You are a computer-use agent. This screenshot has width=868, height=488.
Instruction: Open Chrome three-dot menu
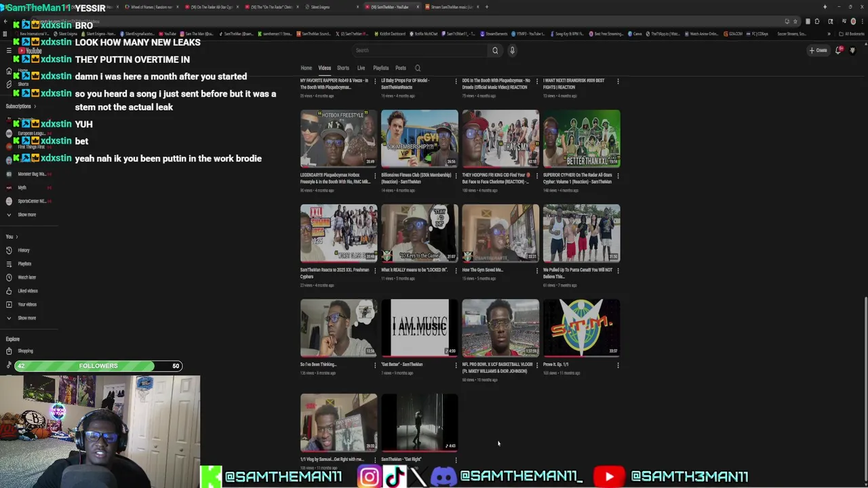click(x=861, y=21)
